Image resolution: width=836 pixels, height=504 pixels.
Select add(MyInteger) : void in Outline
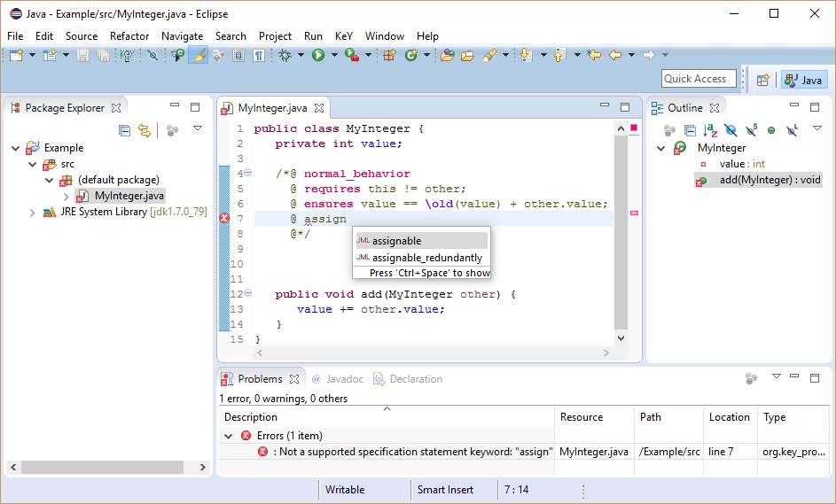pos(758,180)
